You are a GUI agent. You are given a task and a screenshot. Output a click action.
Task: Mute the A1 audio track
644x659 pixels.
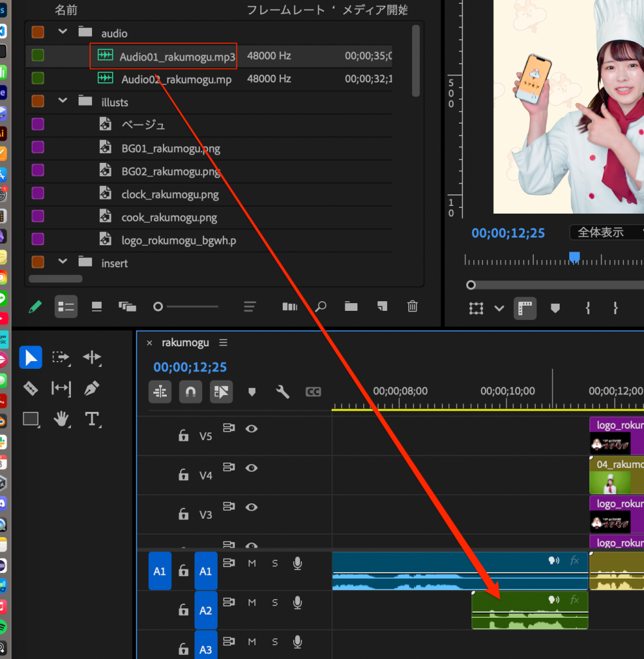(252, 564)
